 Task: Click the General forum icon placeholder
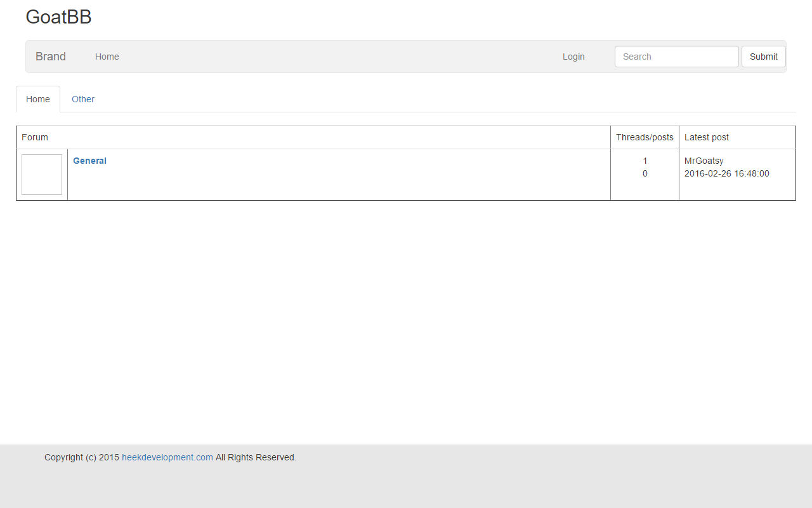42,175
